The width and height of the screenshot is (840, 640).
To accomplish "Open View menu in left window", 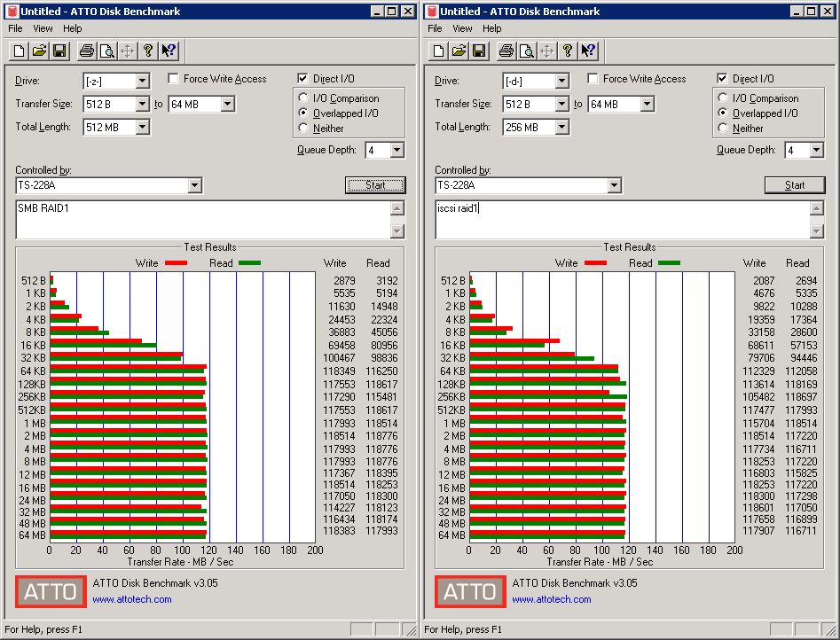I will click(43, 28).
